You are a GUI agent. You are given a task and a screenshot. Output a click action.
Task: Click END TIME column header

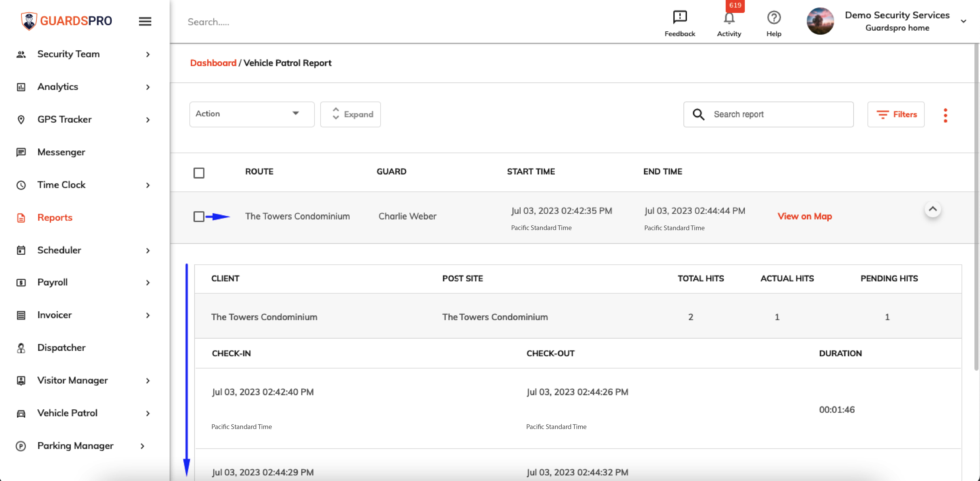[663, 172]
